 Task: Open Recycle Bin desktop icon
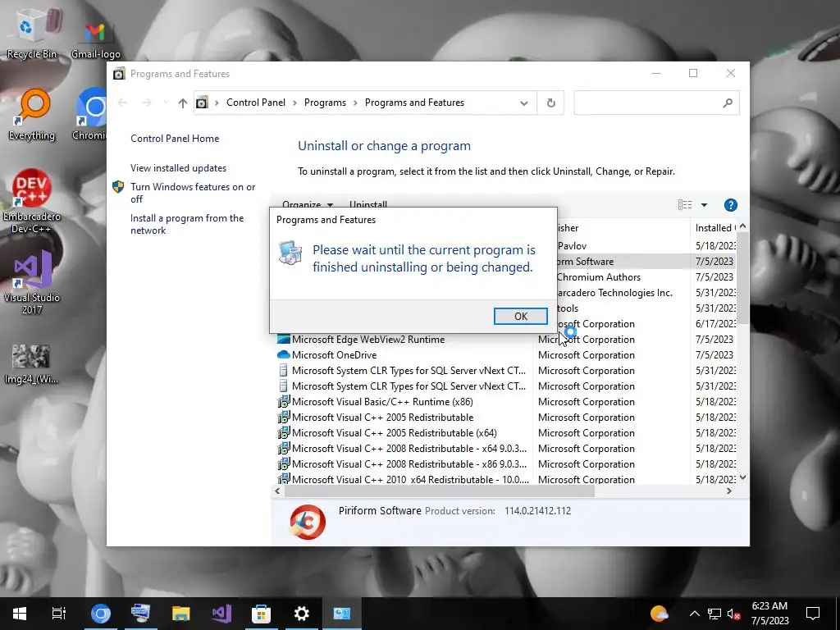[32, 34]
